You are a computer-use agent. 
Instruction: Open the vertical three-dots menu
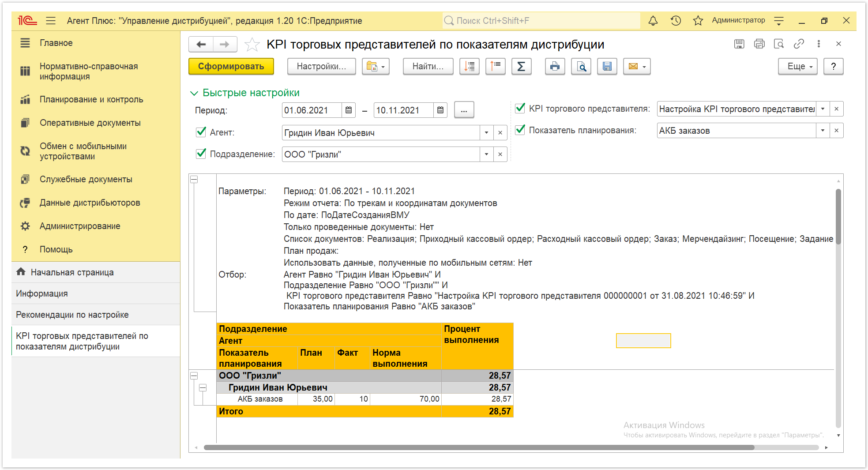pyautogui.click(x=819, y=44)
